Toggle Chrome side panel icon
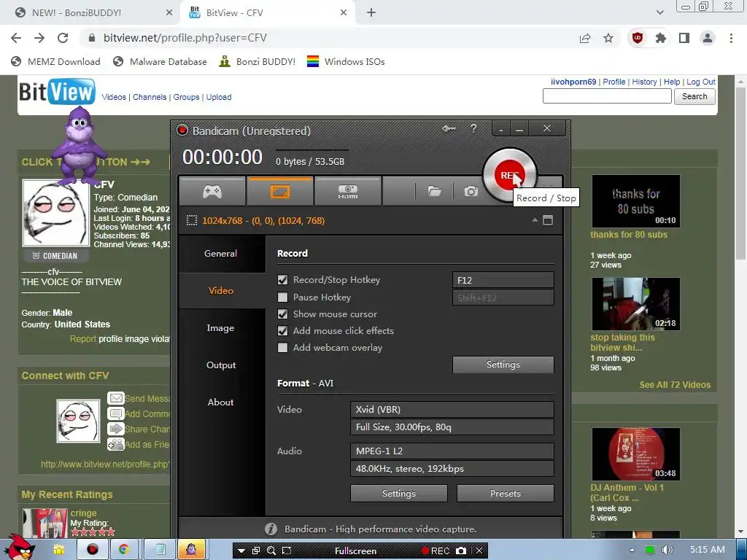 pyautogui.click(x=684, y=38)
